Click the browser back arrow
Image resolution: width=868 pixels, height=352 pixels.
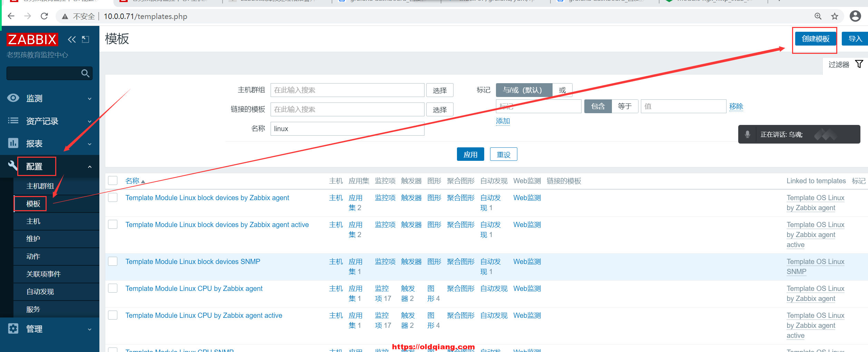pos(11,16)
